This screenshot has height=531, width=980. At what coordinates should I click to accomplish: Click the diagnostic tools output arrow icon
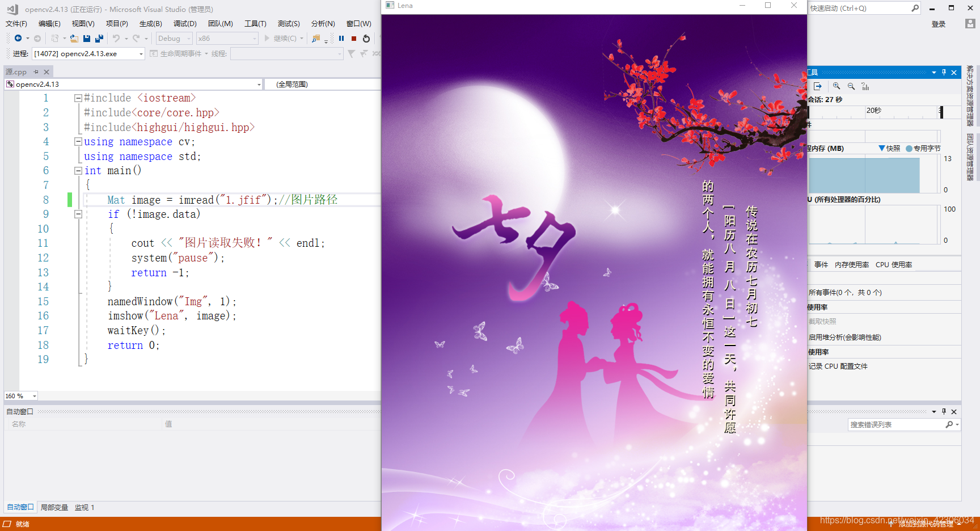[x=818, y=86]
